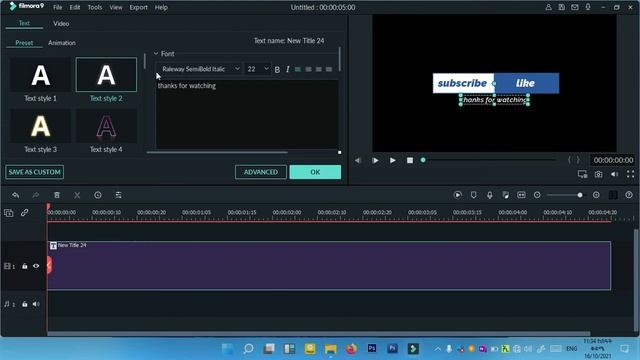This screenshot has height=360, width=640.
Task: Toggle lock on audio track 1
Action: (x=25, y=304)
